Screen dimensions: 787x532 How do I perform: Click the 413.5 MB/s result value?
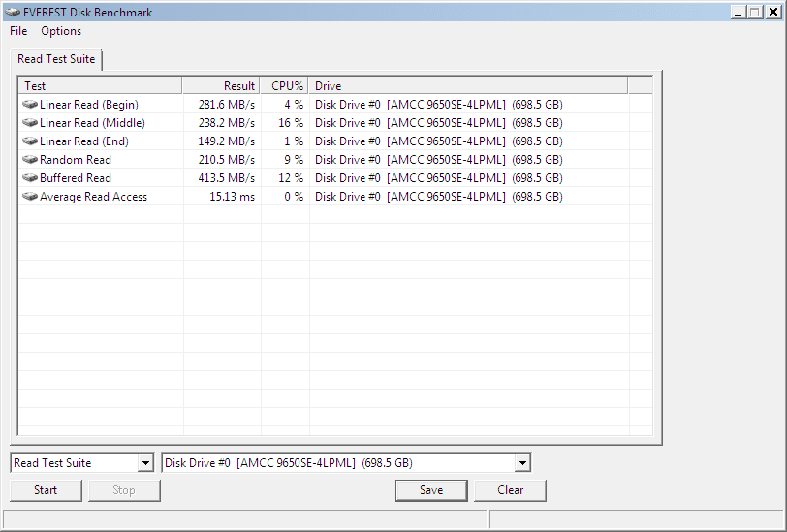(x=227, y=178)
